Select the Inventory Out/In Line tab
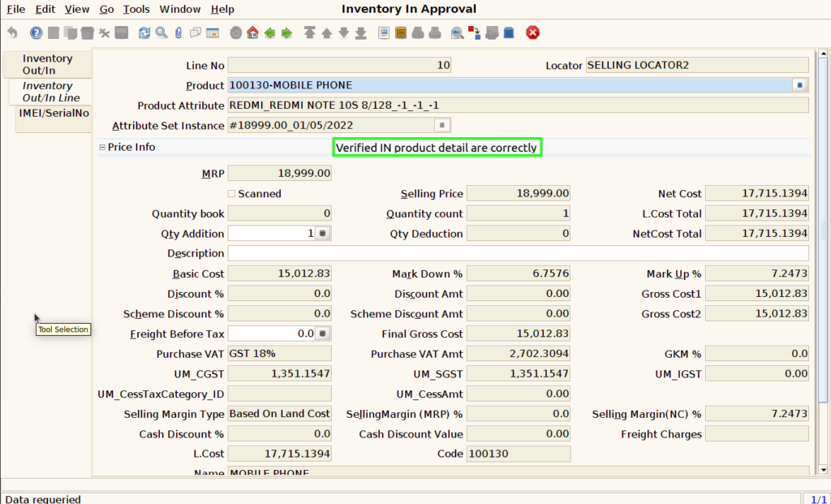Image resolution: width=831 pixels, height=504 pixels. click(x=51, y=92)
